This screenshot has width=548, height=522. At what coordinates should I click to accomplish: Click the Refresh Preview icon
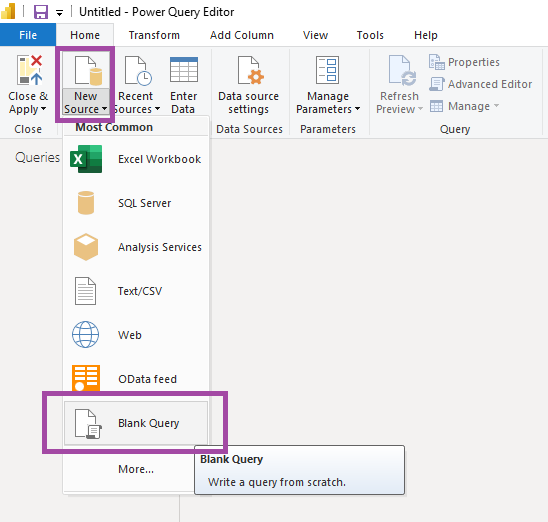click(x=402, y=70)
